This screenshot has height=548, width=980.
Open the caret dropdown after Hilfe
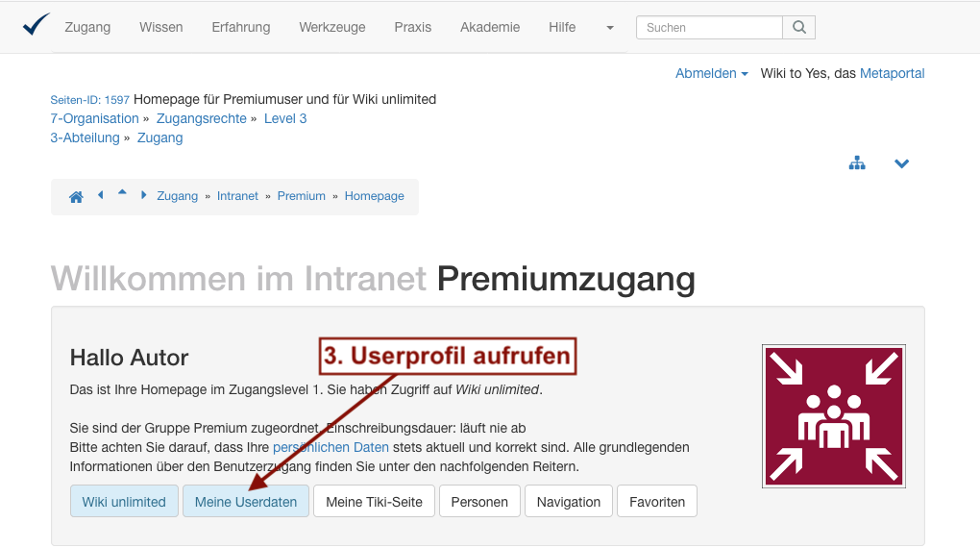[610, 28]
